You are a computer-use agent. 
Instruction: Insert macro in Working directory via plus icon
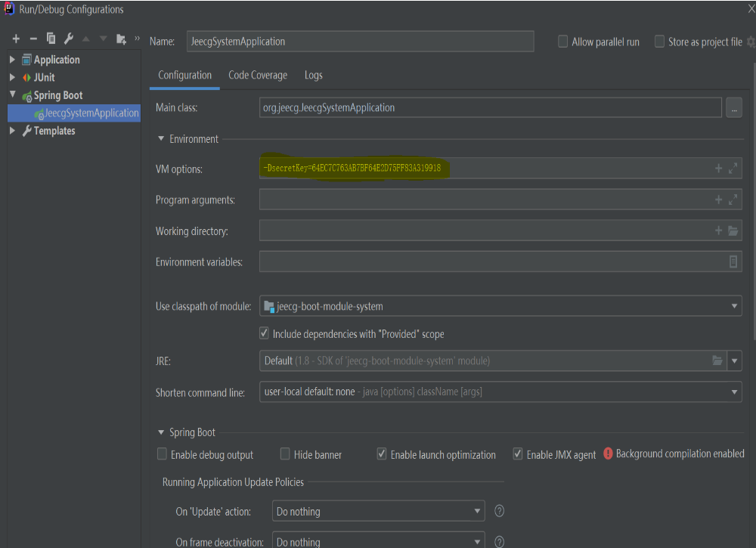[718, 231]
